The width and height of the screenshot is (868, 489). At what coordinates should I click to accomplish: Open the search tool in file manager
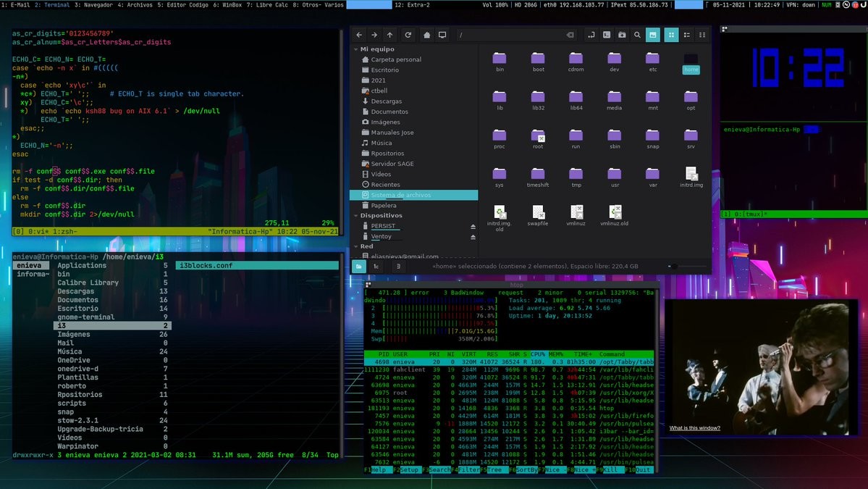tap(637, 35)
